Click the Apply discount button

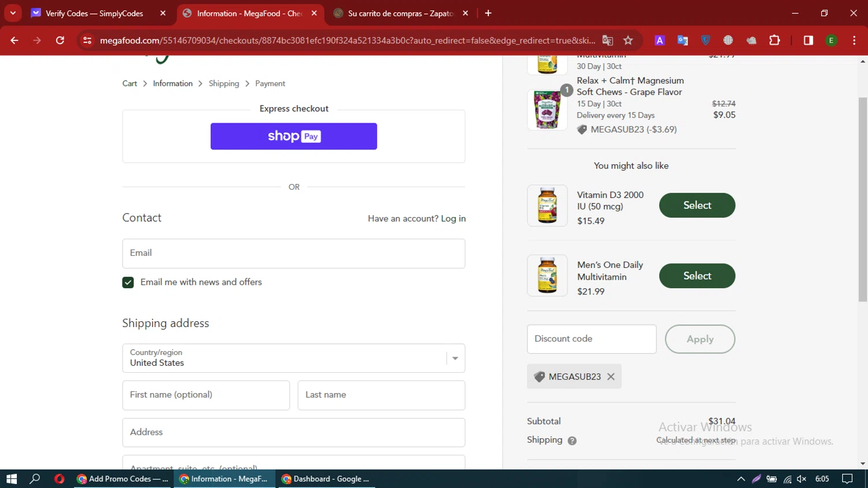[x=700, y=339]
